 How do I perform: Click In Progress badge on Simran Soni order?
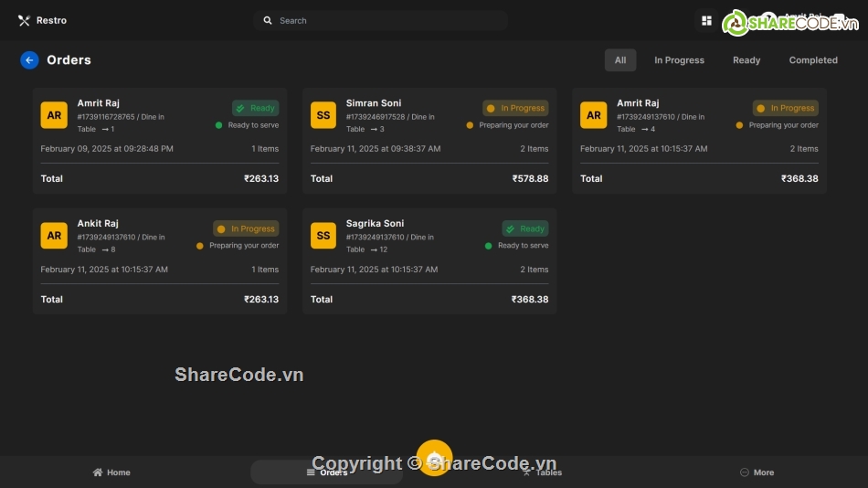pos(515,108)
